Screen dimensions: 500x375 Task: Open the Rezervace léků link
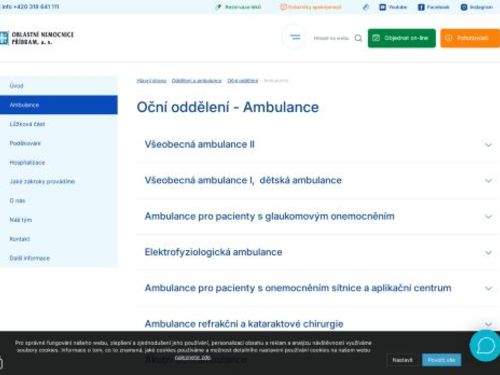tap(239, 7)
